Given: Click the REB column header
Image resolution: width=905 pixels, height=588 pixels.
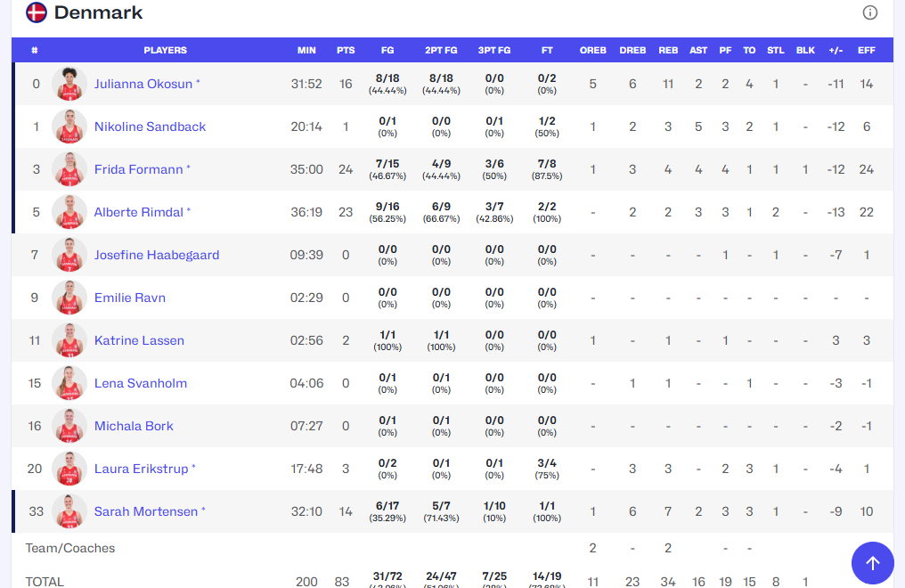Looking at the screenshot, I should [668, 50].
